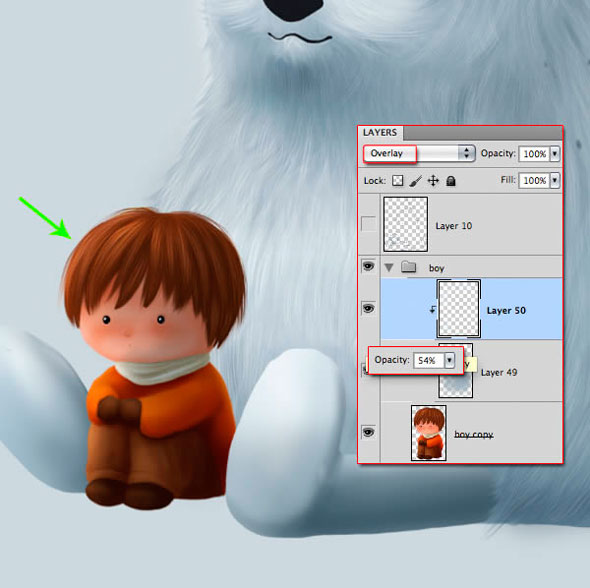Click the clipping mask arrow on Layer 50
The width and height of the screenshot is (590, 588).
point(433,309)
